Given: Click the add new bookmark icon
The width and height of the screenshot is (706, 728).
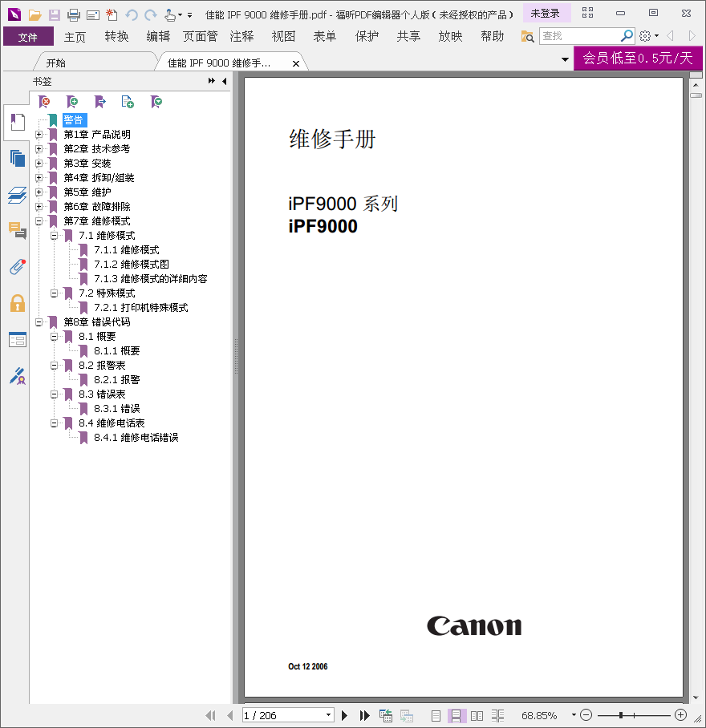Looking at the screenshot, I should 72,102.
